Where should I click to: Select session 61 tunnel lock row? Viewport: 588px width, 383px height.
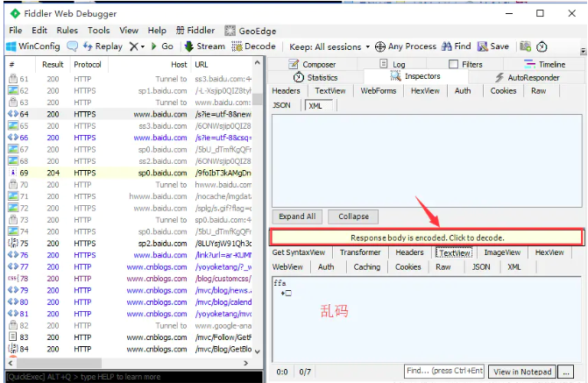(x=130, y=79)
